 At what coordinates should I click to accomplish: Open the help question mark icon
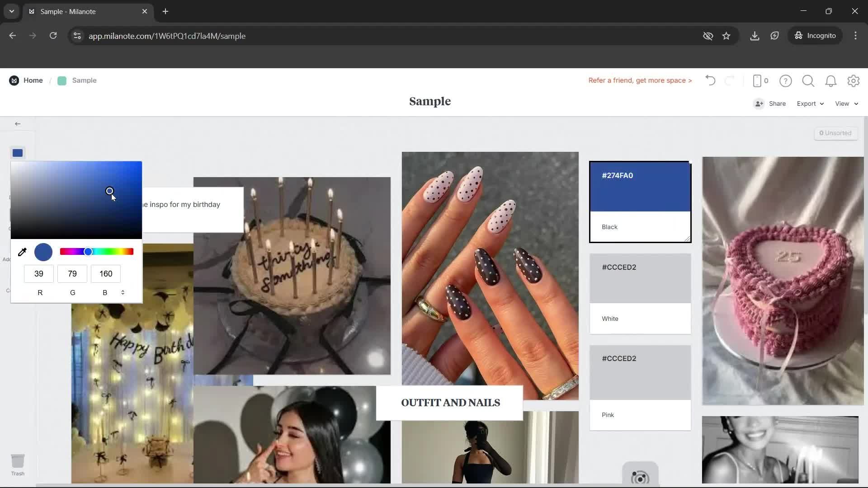[x=786, y=80]
